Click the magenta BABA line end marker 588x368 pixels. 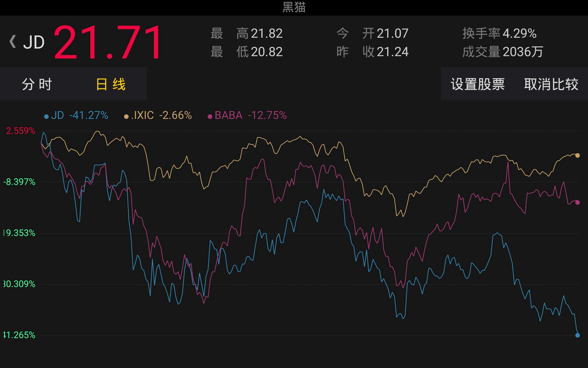click(577, 202)
